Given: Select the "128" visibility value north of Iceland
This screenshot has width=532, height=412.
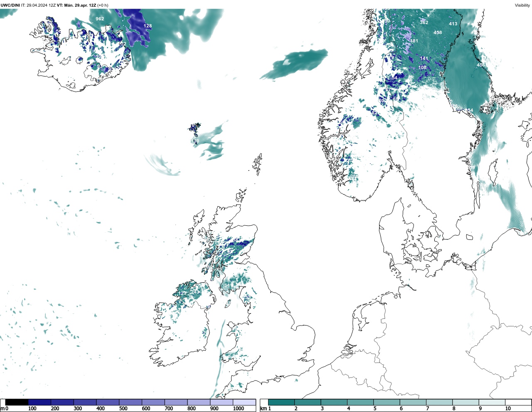Looking at the screenshot, I should coord(148,26).
